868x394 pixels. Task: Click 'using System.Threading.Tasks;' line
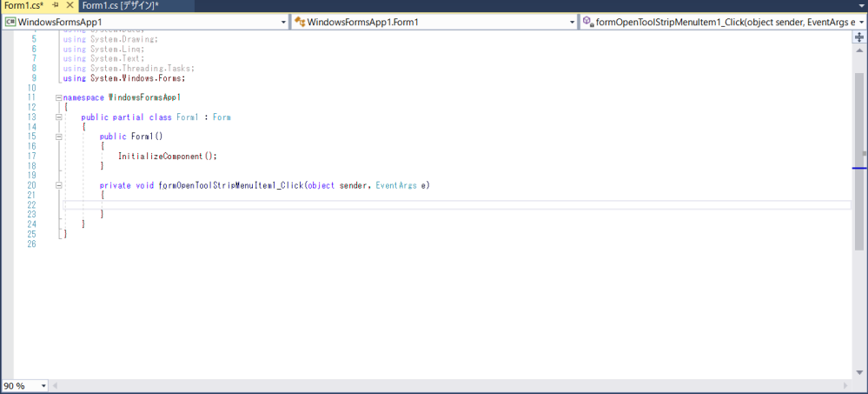(x=129, y=68)
